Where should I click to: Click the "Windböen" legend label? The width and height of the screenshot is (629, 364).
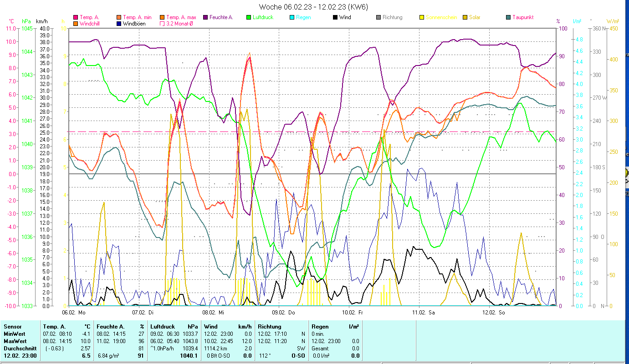[134, 23]
